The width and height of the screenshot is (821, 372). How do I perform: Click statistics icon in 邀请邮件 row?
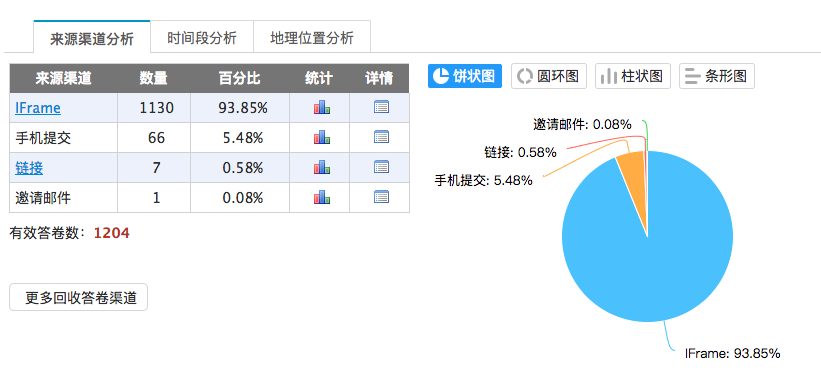pos(321,198)
